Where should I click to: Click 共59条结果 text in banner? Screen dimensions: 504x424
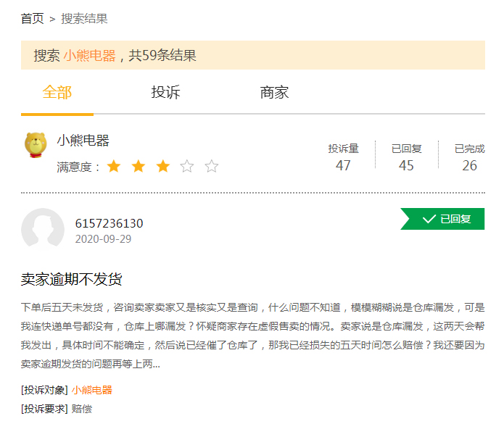click(162, 56)
